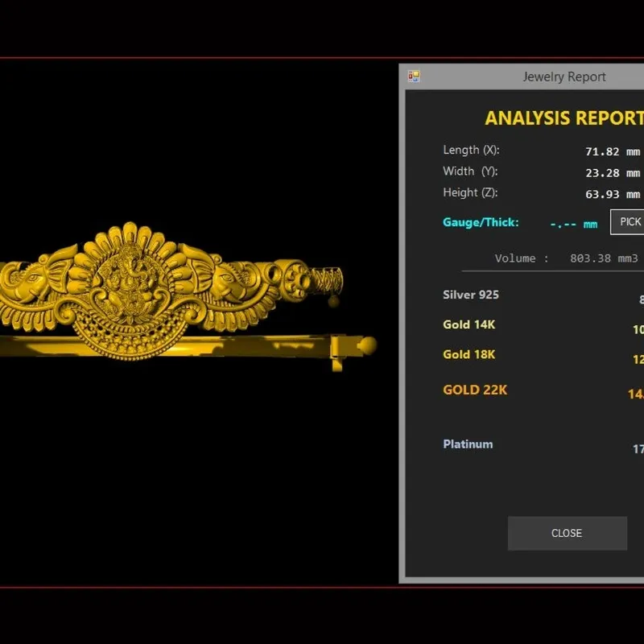The width and height of the screenshot is (644, 644).
Task: Click the Height (Z): label
Action: (x=470, y=192)
